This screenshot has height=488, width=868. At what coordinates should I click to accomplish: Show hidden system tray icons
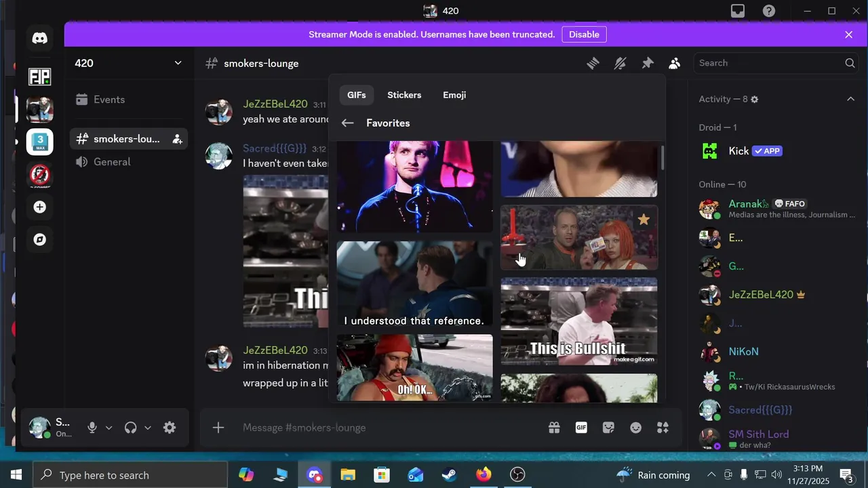tap(711, 475)
